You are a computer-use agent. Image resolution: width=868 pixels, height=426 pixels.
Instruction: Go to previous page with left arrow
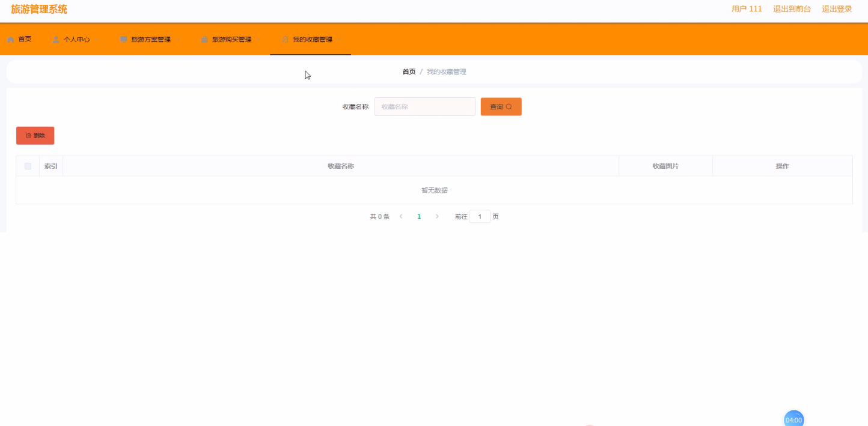pyautogui.click(x=401, y=216)
